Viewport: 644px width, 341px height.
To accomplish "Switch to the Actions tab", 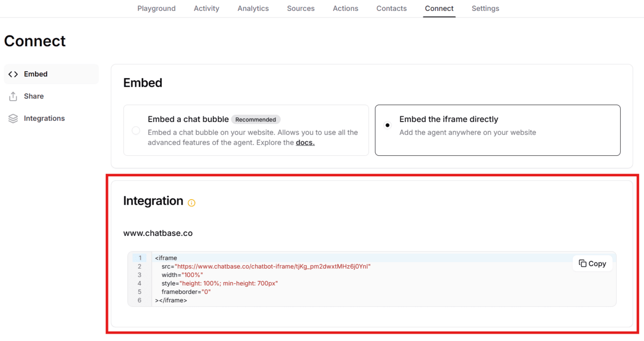I will 345,8.
